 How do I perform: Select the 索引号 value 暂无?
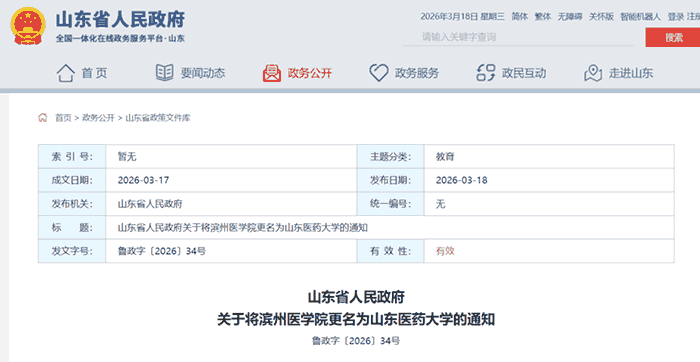(127, 157)
